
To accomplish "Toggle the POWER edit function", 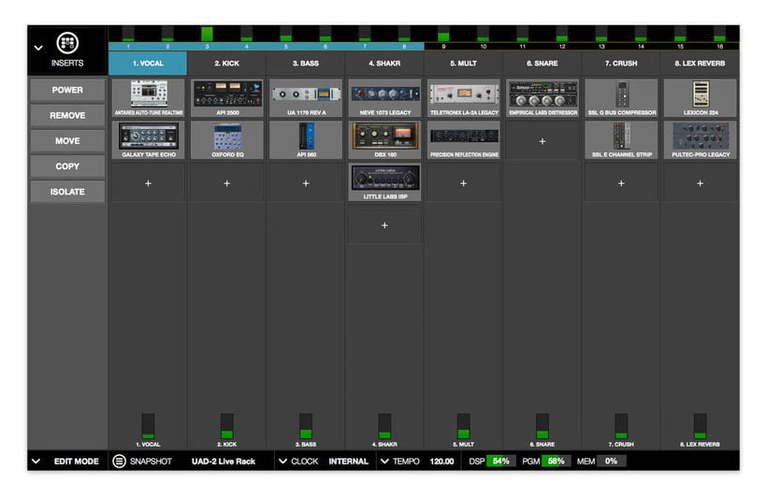I will [x=68, y=90].
